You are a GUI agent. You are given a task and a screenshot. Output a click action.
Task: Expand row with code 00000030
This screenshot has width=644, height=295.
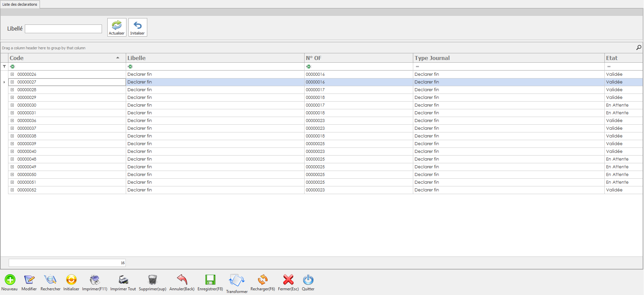12,105
